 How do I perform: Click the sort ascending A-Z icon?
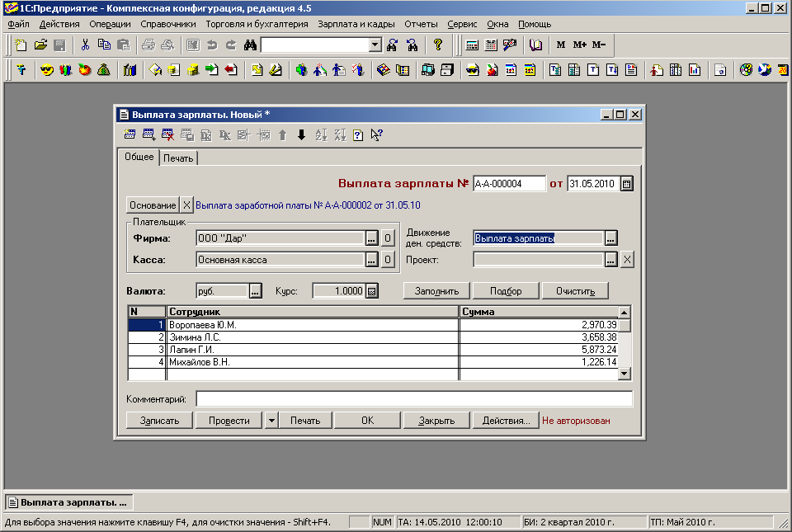coord(321,134)
